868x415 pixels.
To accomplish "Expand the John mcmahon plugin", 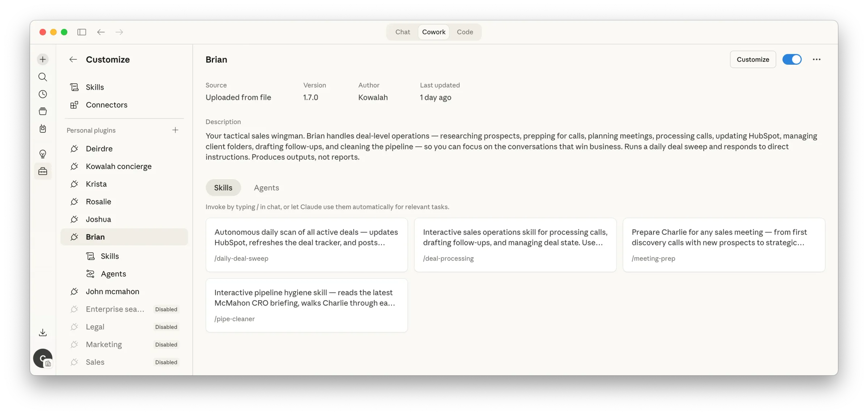I will pyautogui.click(x=112, y=292).
